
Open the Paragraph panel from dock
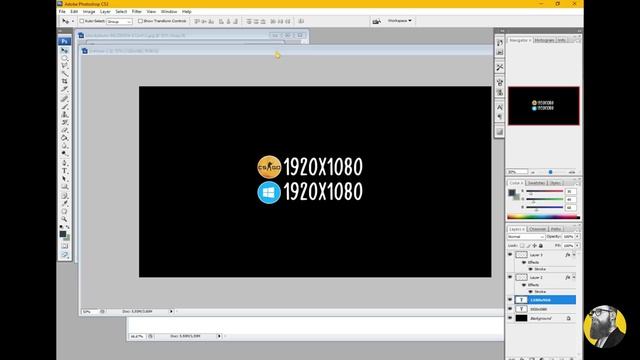point(500,117)
